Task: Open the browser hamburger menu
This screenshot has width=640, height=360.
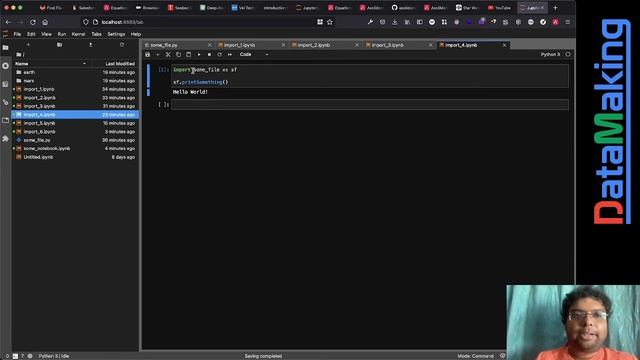Action: [x=568, y=22]
